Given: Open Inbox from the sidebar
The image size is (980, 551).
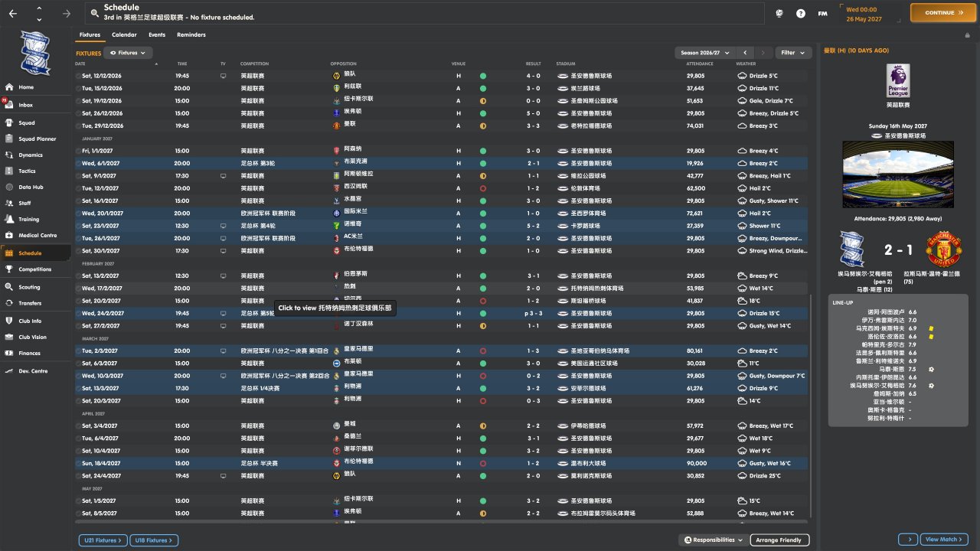Looking at the screenshot, I should click(26, 105).
